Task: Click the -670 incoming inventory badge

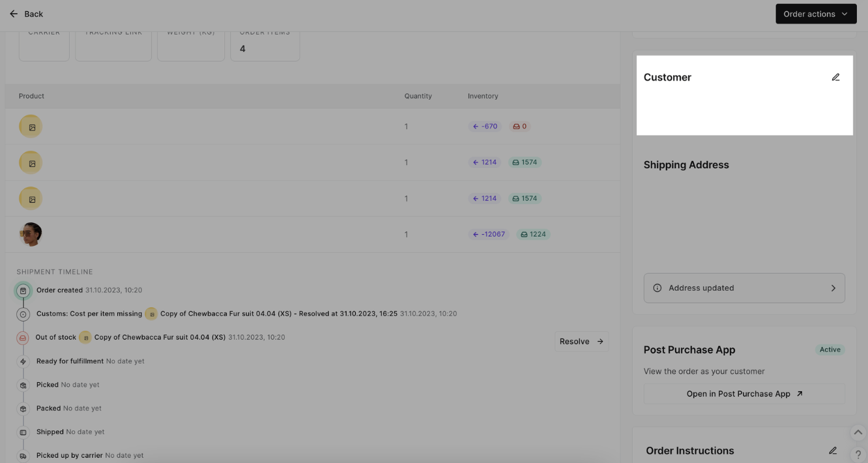Action: pos(484,127)
